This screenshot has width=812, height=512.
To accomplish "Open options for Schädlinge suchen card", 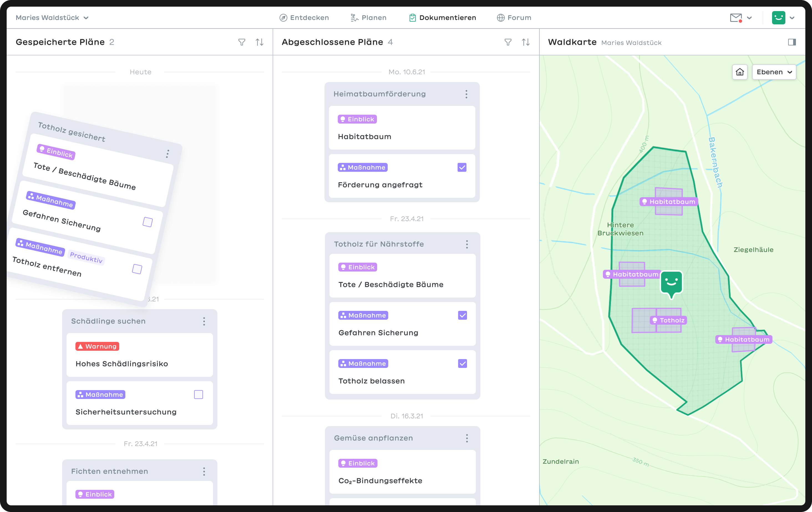I will point(204,321).
